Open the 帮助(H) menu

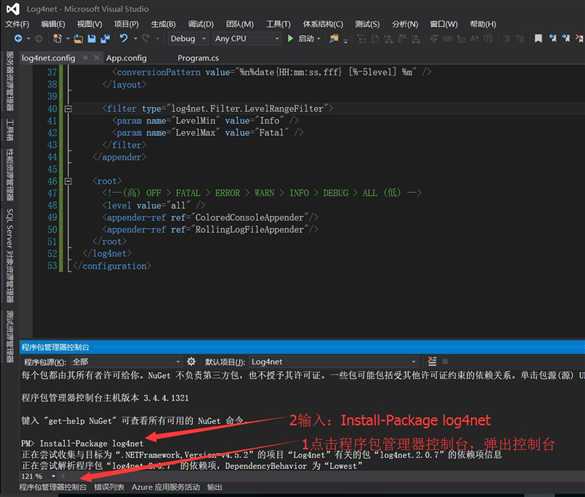point(483,24)
